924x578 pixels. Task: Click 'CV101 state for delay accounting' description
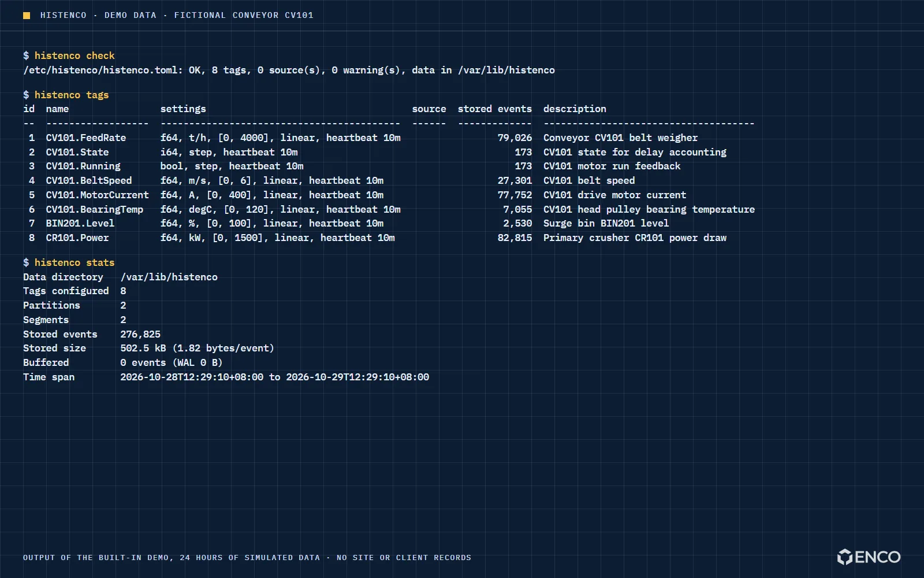click(x=635, y=152)
